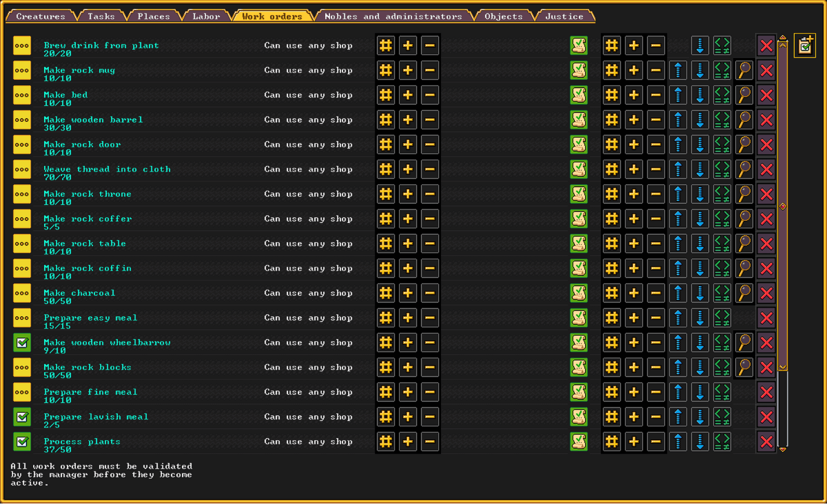The height and width of the screenshot is (504, 827).
Task: Click 'Can use any shop' for Make bed
Action: pyautogui.click(x=308, y=95)
